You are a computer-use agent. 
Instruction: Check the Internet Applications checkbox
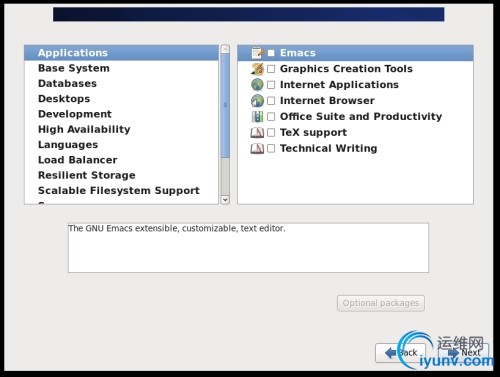[271, 85]
